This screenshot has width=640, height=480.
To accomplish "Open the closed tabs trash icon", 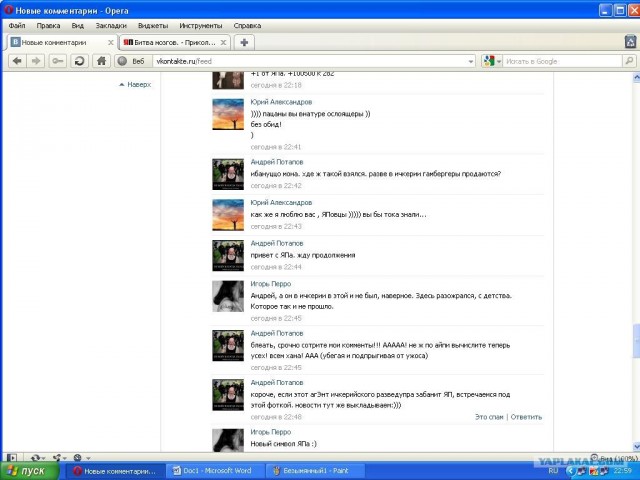I will [628, 42].
